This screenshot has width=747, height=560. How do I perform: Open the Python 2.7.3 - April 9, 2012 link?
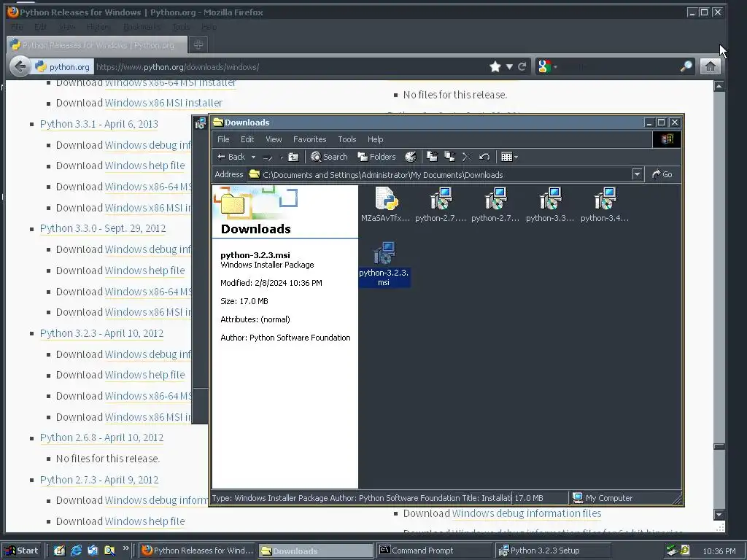click(99, 480)
